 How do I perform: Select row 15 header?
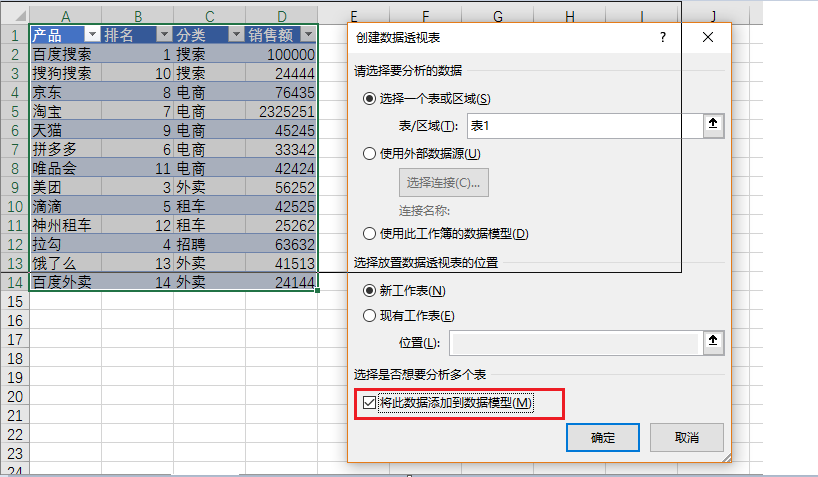pyautogui.click(x=15, y=302)
